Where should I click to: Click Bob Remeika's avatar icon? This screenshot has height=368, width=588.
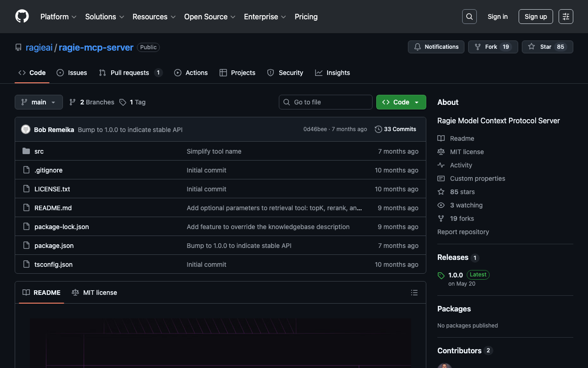[26, 129]
